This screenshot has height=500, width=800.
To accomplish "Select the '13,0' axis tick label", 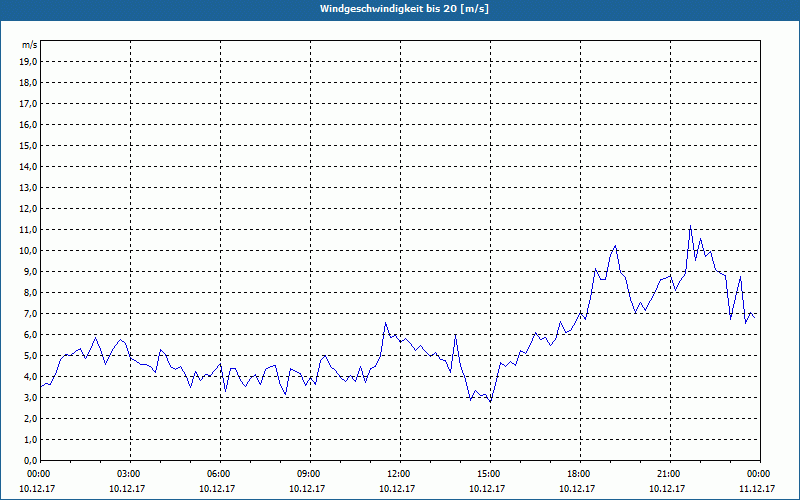I will click(29, 187).
